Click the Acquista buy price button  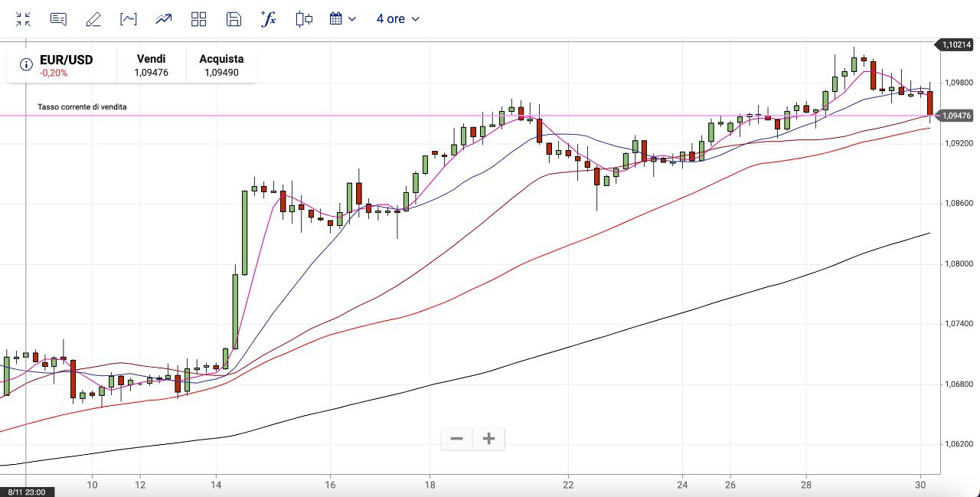click(x=221, y=66)
